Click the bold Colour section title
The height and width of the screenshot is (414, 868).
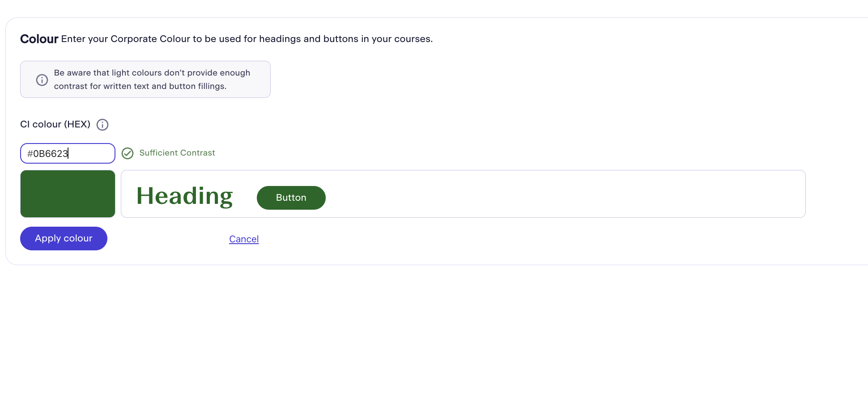tap(39, 39)
